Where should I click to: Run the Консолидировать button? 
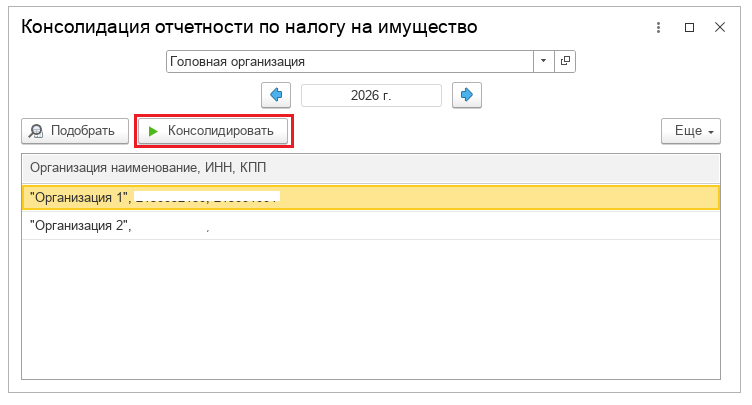pos(213,131)
